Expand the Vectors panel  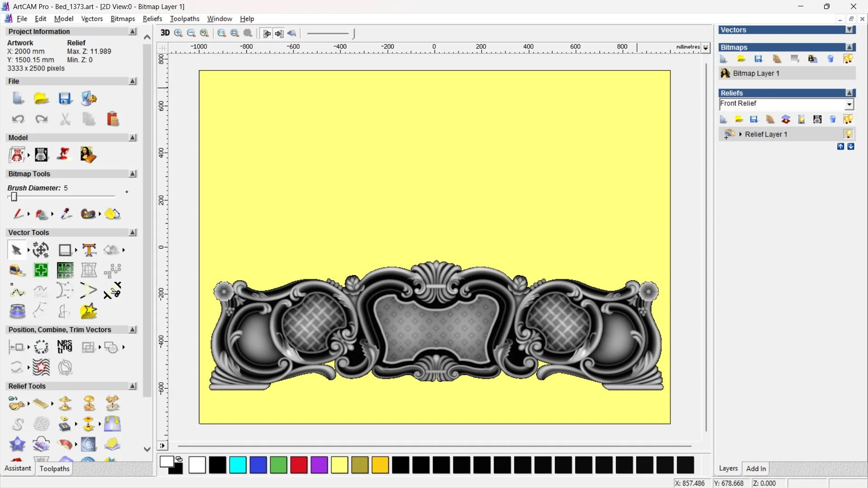[849, 30]
